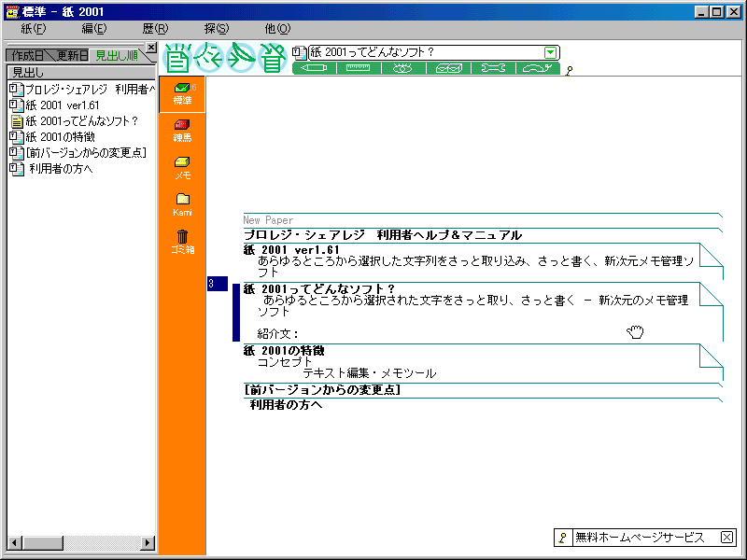Select the 標準 green box folder

182,94
